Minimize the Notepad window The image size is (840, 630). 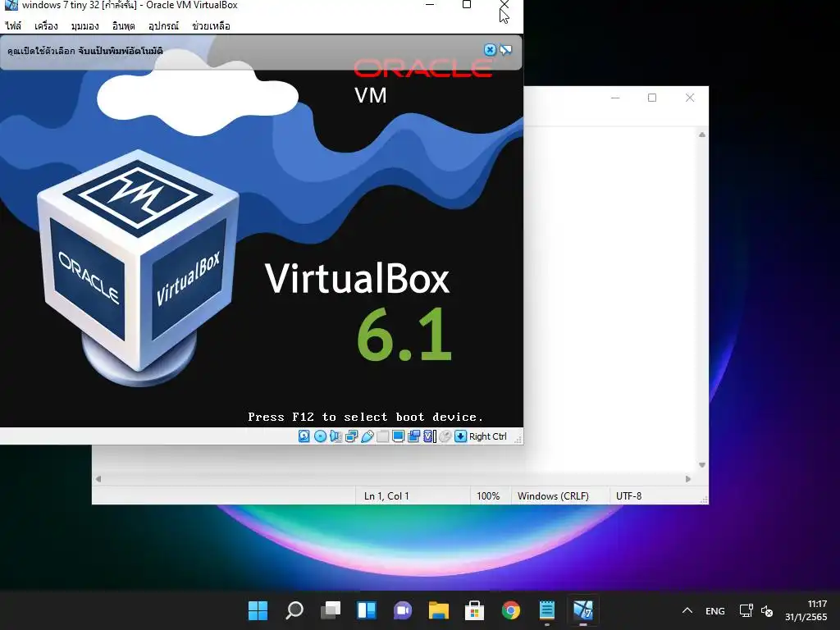(615, 98)
